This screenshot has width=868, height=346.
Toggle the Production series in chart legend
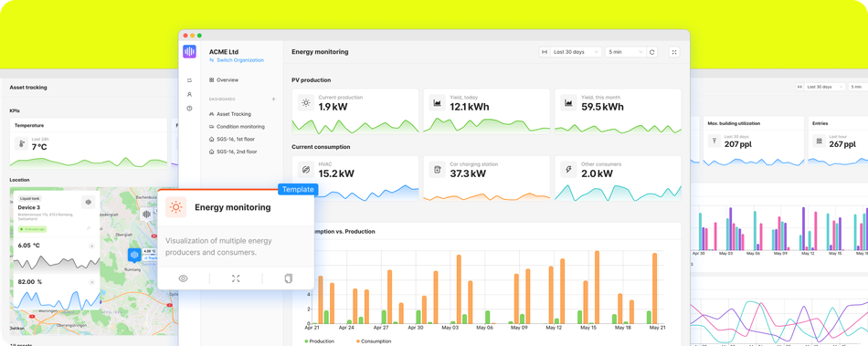tap(320, 341)
